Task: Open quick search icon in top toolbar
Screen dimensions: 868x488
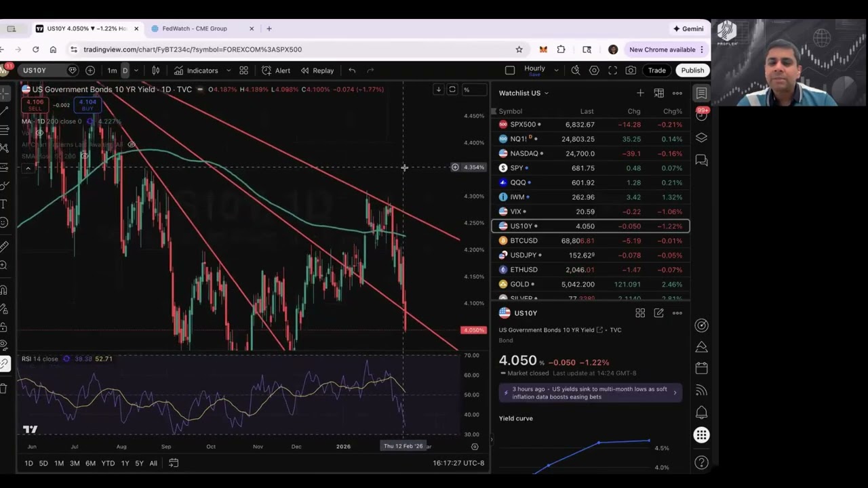Action: tap(576, 70)
